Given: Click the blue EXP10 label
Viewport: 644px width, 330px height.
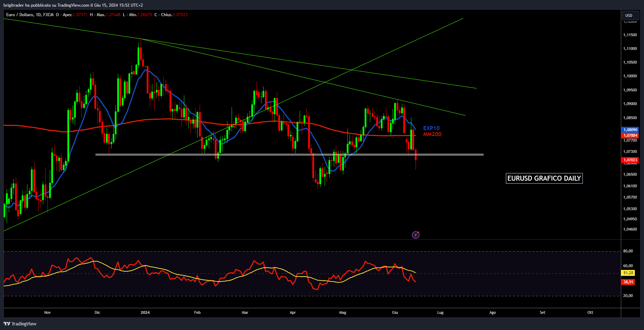Looking at the screenshot, I should (431, 128).
